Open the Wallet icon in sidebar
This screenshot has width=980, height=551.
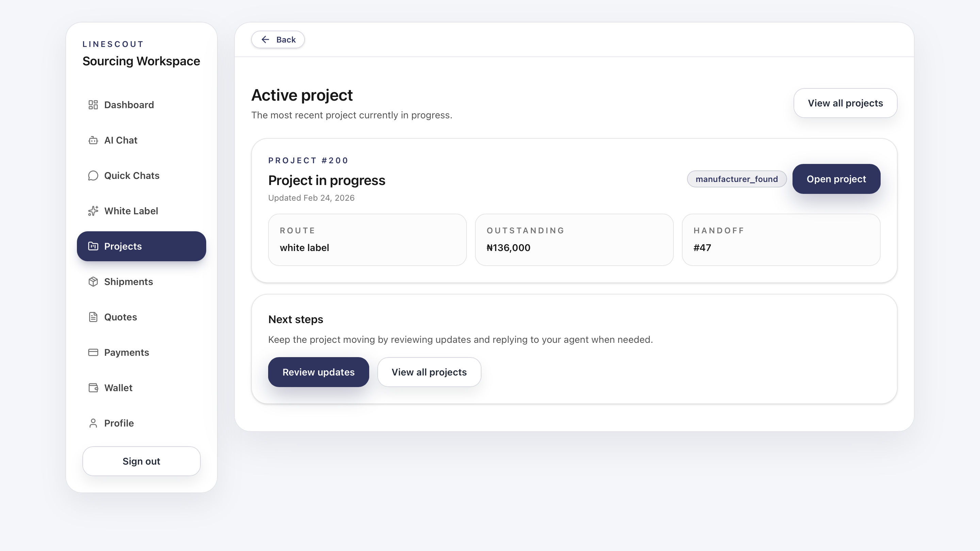tap(93, 387)
